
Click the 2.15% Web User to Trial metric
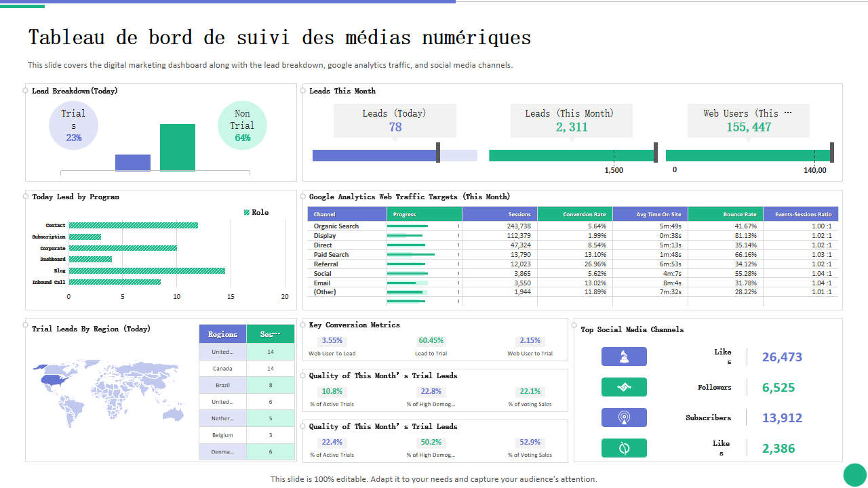(530, 340)
